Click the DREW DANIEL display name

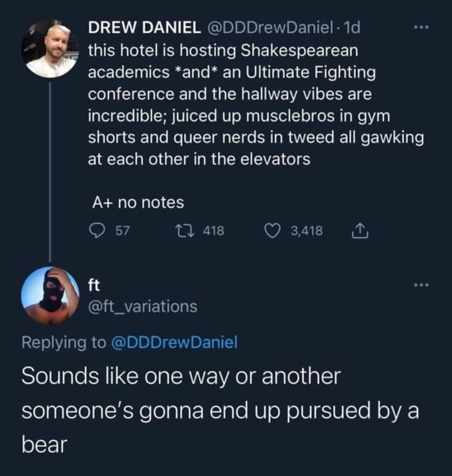coord(142,26)
